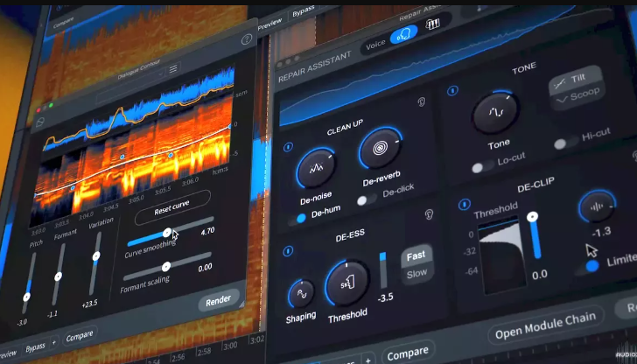Screen dimensions: 637x364
Task: Click Variation value +23.5
Action: (89, 304)
